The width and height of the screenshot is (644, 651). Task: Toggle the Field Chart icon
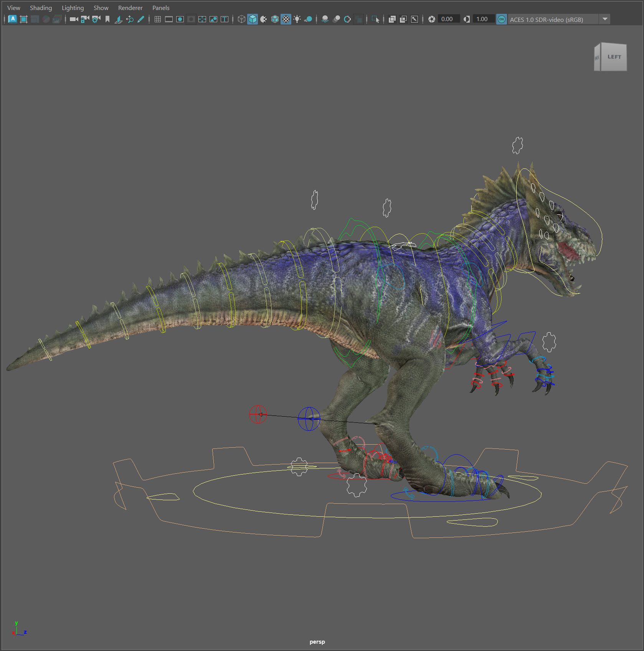click(x=202, y=19)
